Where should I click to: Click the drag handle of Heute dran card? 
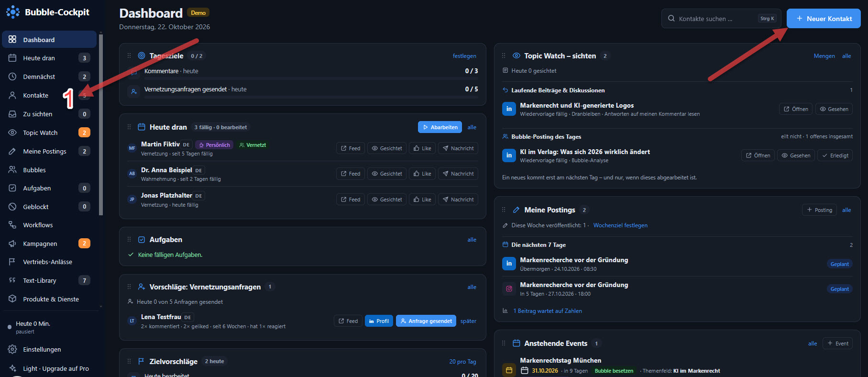[x=129, y=127]
